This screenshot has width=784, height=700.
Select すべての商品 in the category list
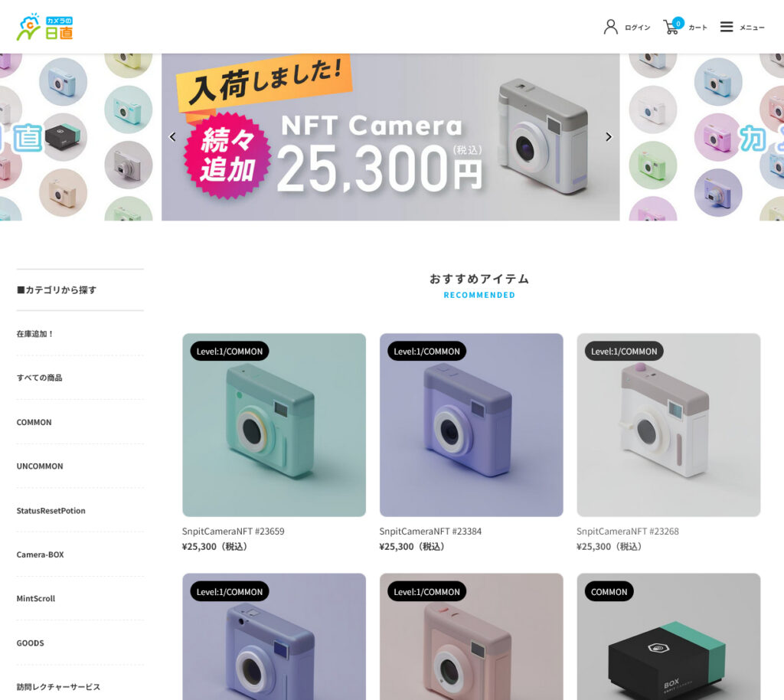tap(40, 378)
